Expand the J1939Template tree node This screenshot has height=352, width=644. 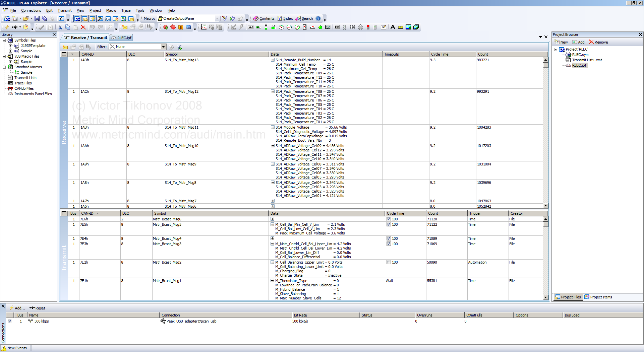click(10, 46)
